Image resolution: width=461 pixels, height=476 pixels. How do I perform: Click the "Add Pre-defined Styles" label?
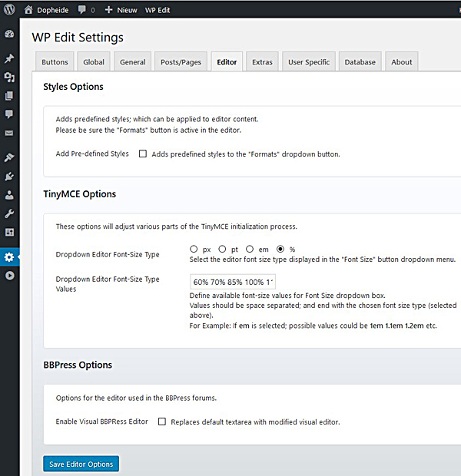pos(92,154)
